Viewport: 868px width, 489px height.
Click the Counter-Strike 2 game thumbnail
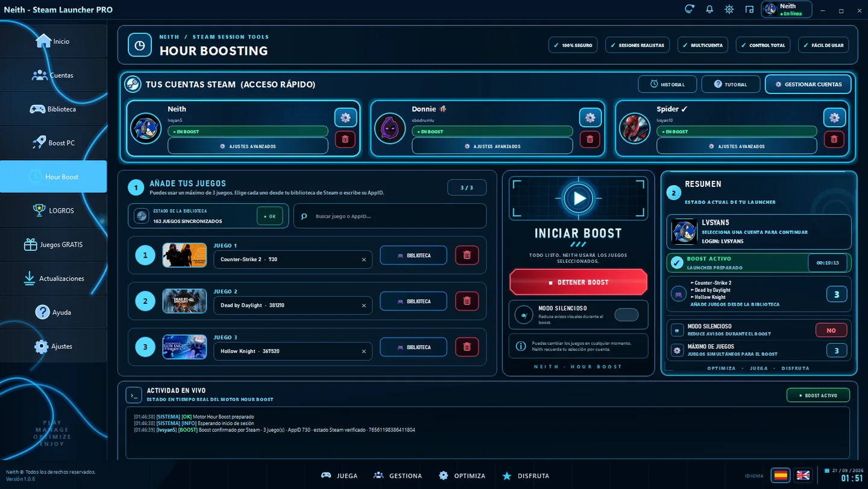[x=184, y=255]
